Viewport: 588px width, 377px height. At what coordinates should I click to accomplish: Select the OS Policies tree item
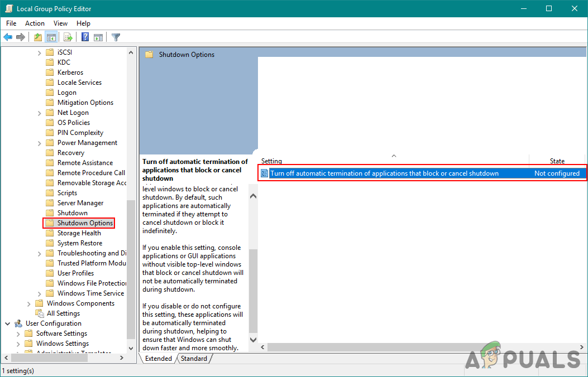click(74, 123)
